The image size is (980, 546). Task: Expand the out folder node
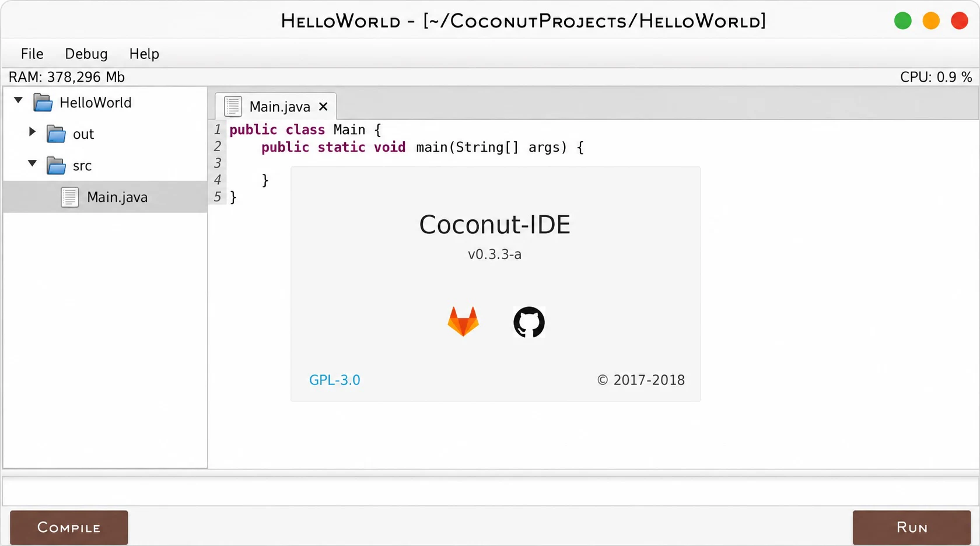(33, 132)
